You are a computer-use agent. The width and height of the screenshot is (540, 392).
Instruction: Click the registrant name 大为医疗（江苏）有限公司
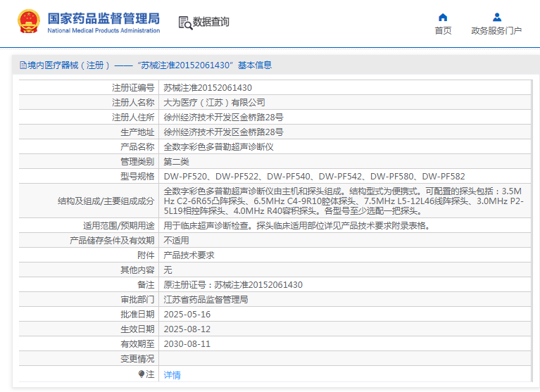click(214, 103)
